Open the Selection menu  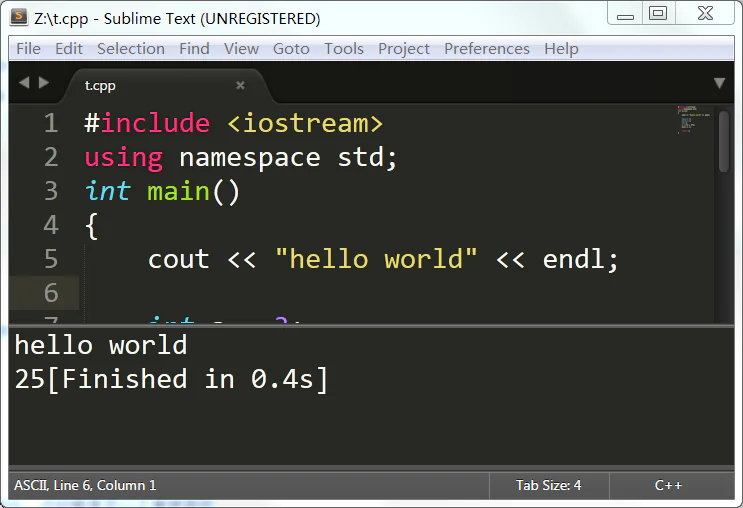(130, 49)
